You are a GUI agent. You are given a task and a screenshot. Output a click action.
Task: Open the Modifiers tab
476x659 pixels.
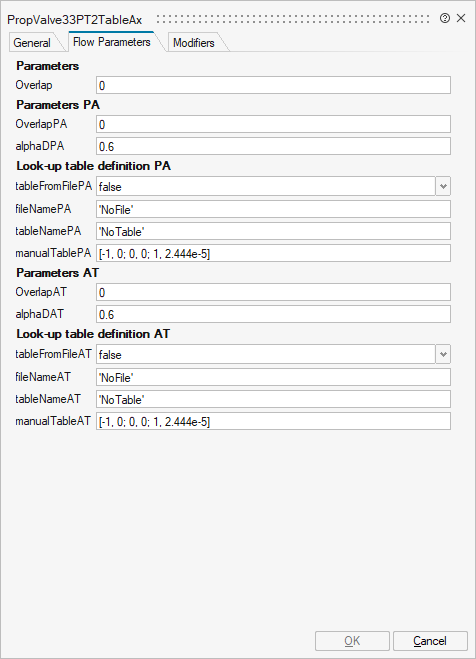194,43
